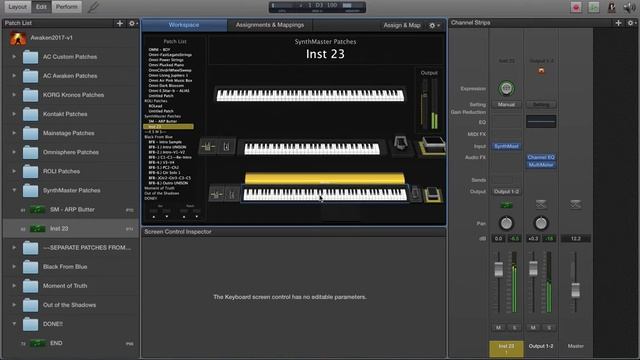Click the Inst 23 patch instrument icon
This screenshot has height=360, width=640.
pos(37,229)
